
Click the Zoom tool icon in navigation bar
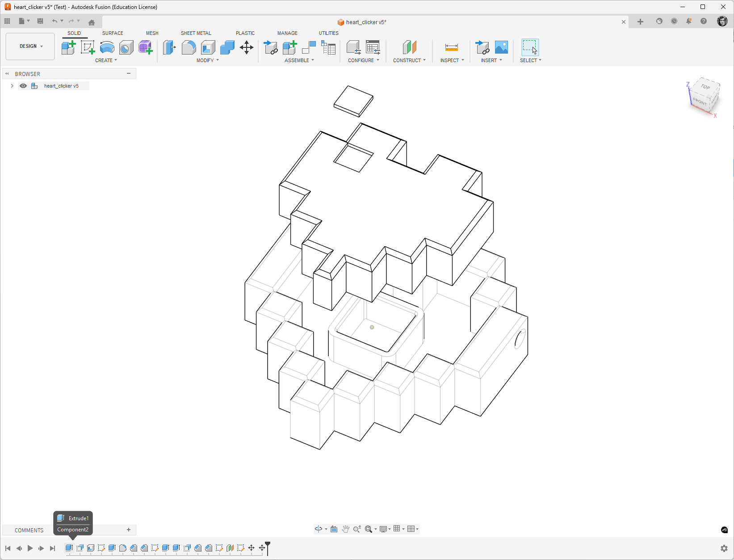coord(357,529)
